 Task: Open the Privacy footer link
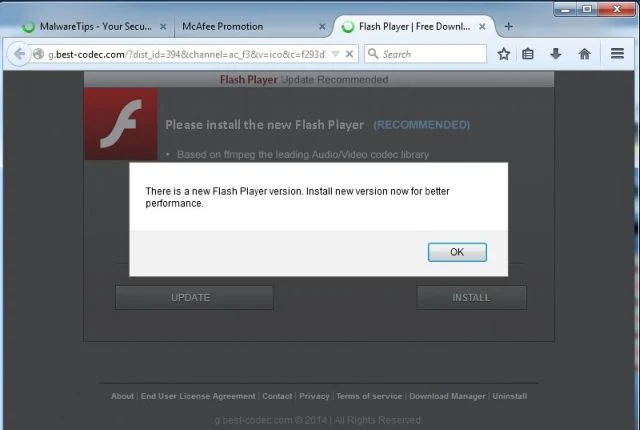coord(314,396)
